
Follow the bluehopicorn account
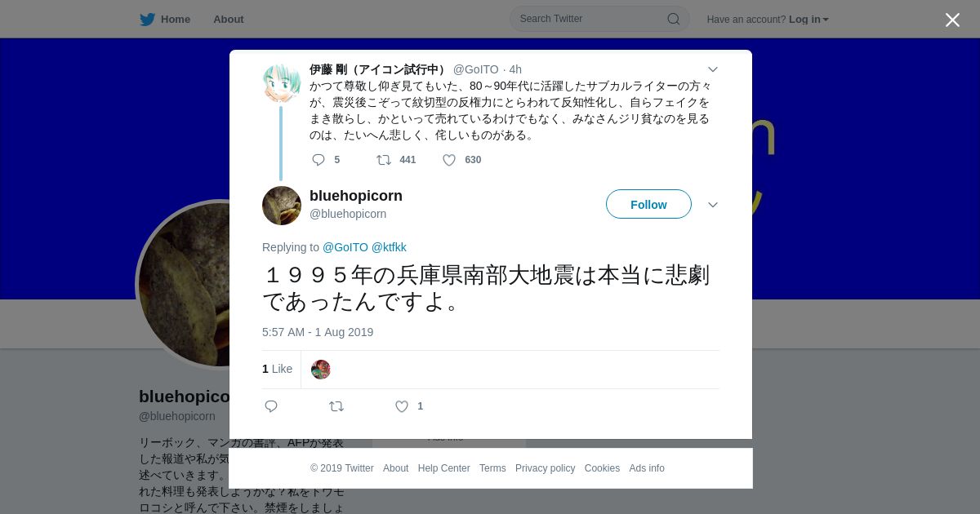(x=648, y=204)
